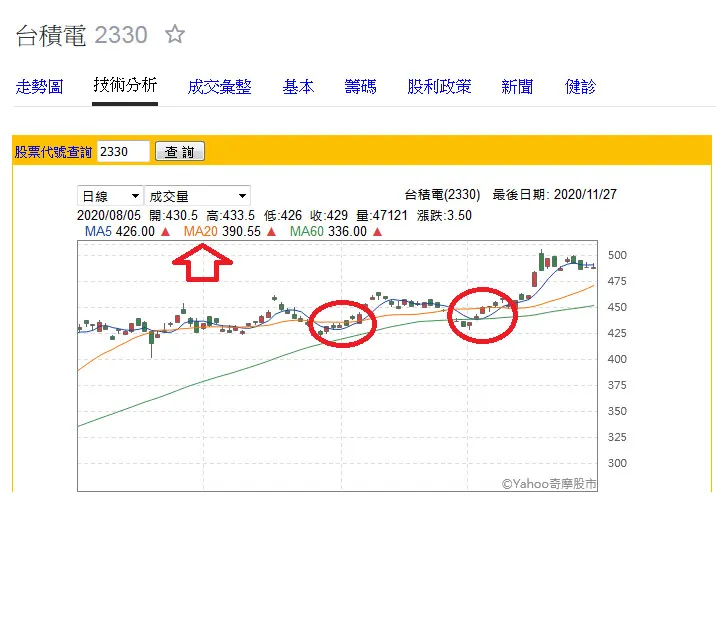Click the 漲跌:3.50 change value
The image size is (720, 634).
444,215
